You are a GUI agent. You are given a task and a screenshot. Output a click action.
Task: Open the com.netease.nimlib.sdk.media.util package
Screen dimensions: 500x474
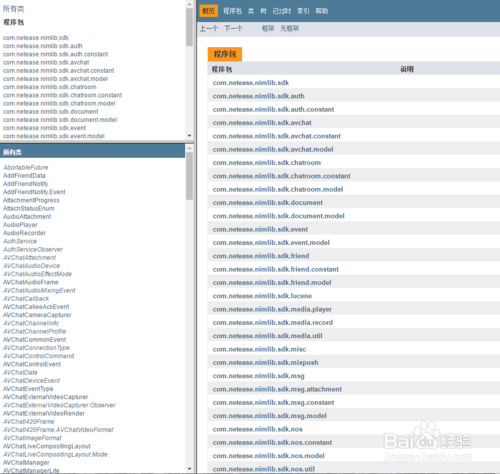[x=268, y=336]
